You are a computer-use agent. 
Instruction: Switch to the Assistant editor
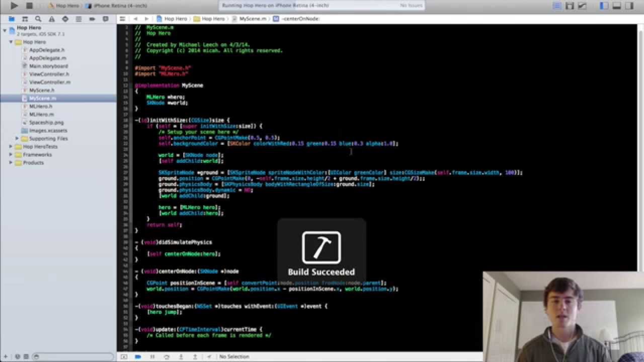(570, 6)
